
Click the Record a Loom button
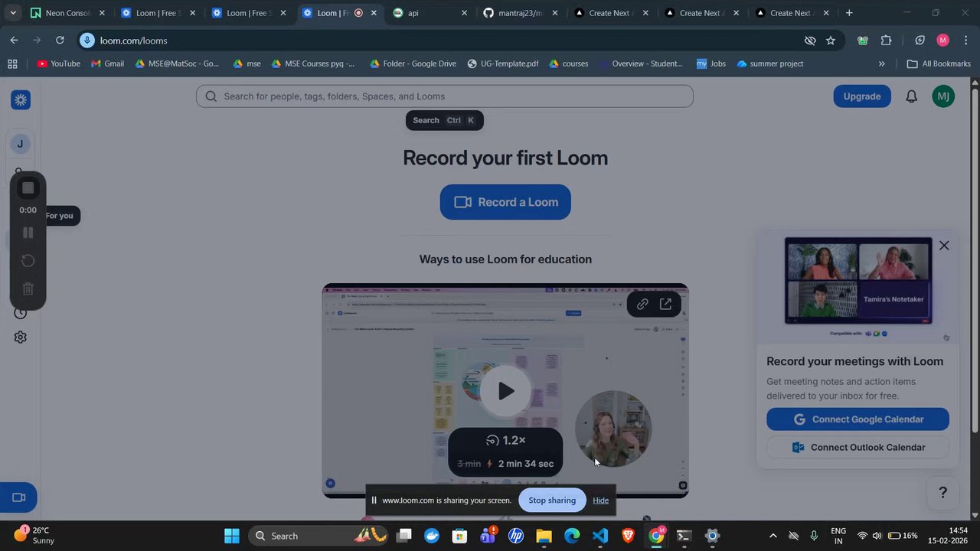(x=505, y=202)
